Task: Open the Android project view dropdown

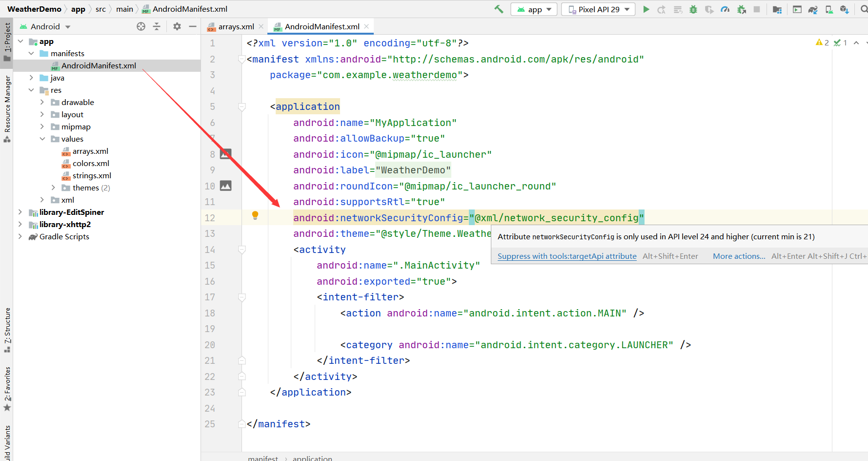Action: pos(45,26)
